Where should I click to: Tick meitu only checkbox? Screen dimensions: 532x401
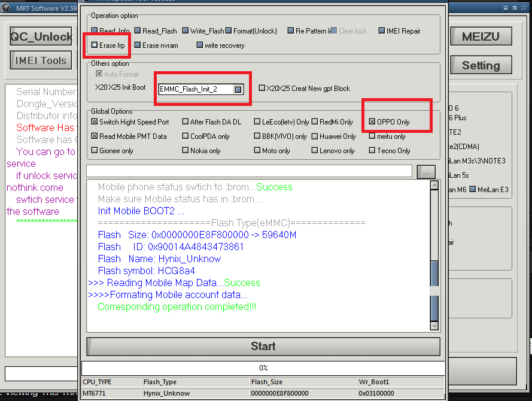pos(372,136)
